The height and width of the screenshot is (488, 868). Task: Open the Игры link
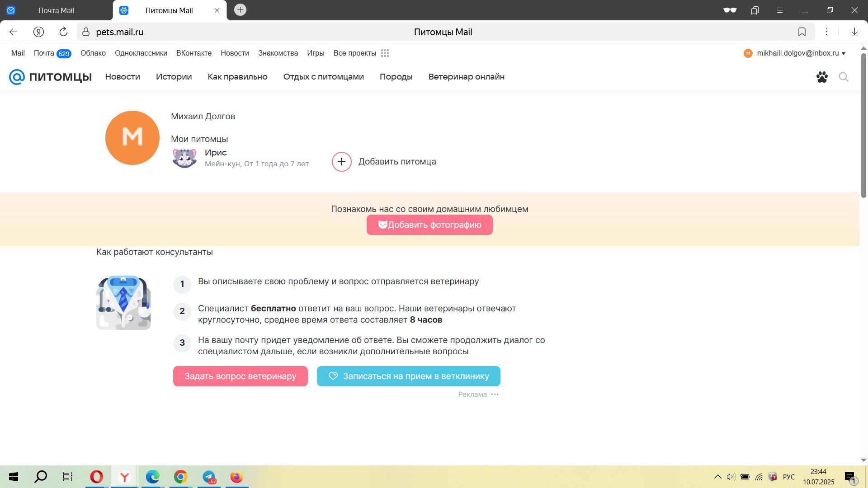point(316,53)
